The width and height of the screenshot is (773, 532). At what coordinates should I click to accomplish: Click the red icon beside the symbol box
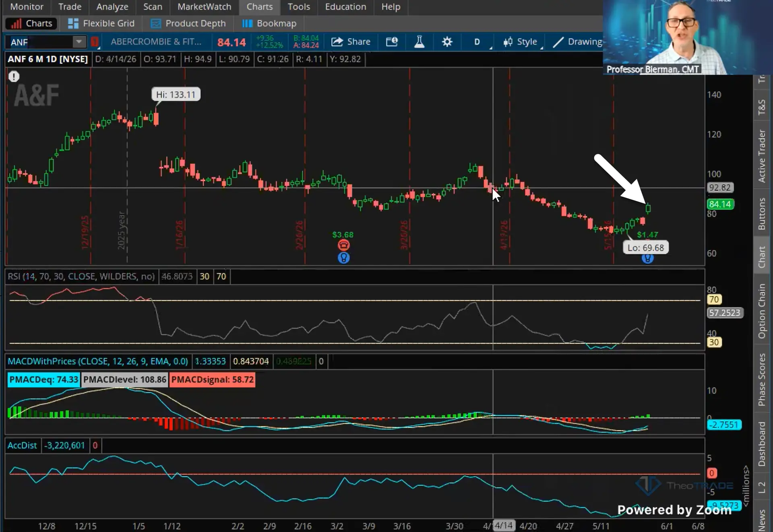[95, 42]
